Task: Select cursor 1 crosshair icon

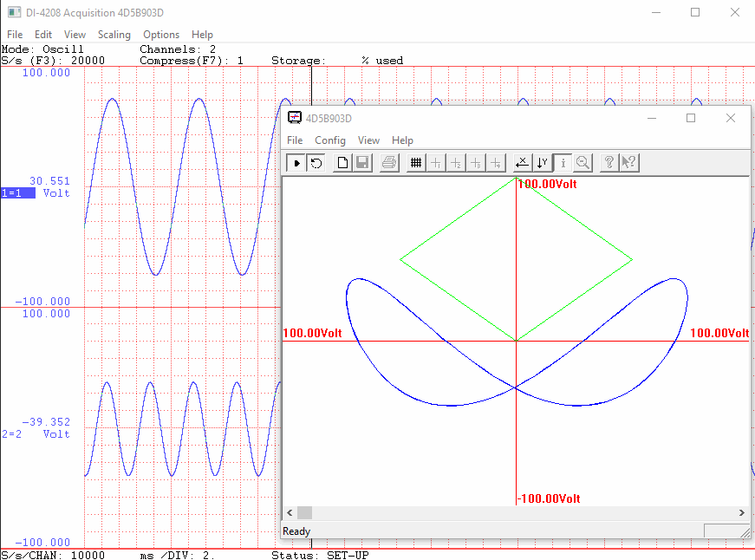Action: 436,163
